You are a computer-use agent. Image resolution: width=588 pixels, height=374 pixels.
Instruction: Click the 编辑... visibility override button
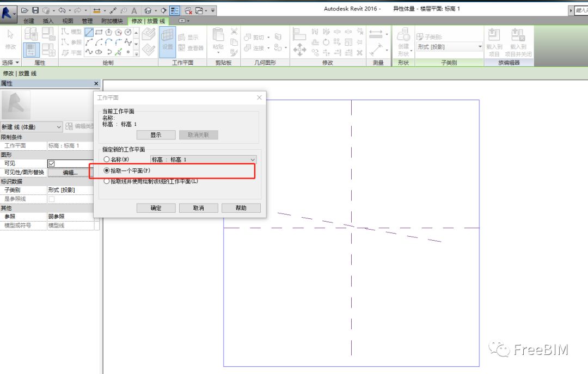(70, 173)
